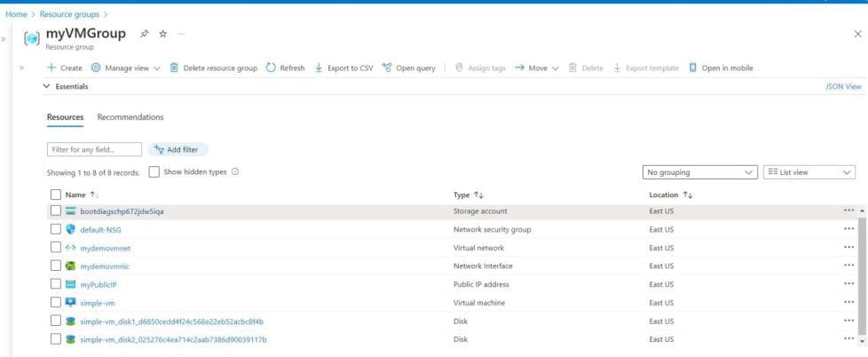The height and width of the screenshot is (357, 868).
Task: Open ellipsis menu for myPublicIP row
Action: coord(848,283)
